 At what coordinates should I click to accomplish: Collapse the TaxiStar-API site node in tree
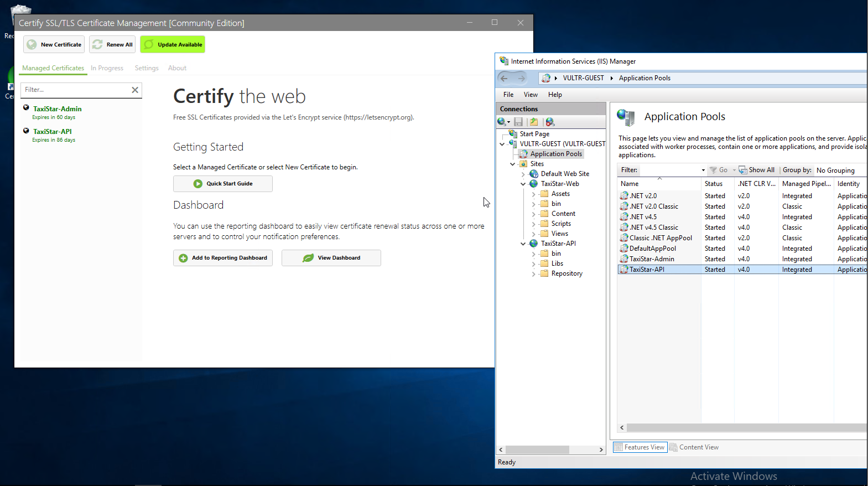[523, 244]
